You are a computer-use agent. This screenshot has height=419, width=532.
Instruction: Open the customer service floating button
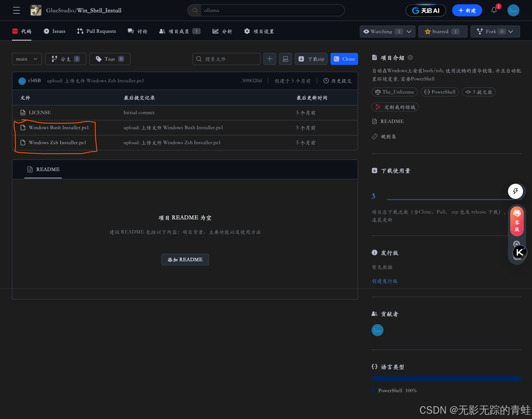pyautogui.click(x=517, y=221)
